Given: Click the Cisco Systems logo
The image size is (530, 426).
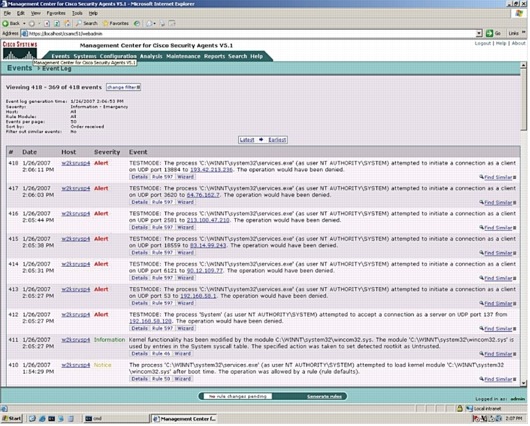Looking at the screenshot, I should 20,50.
